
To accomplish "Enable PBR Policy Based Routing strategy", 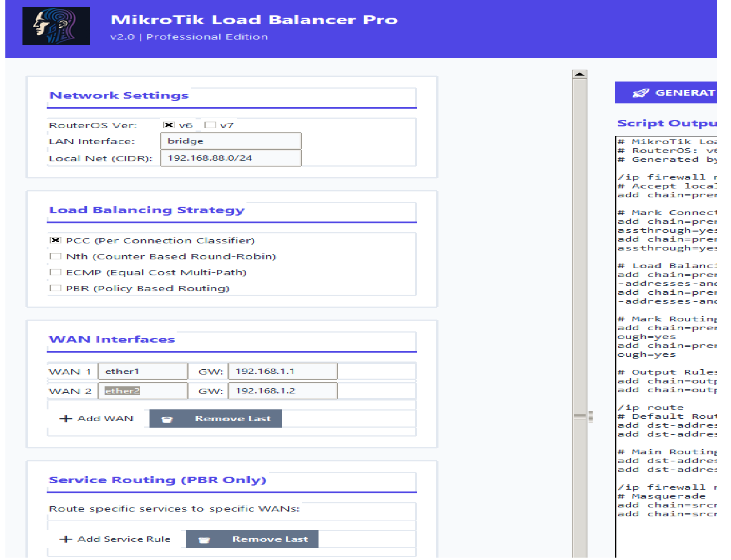I will click(x=56, y=288).
